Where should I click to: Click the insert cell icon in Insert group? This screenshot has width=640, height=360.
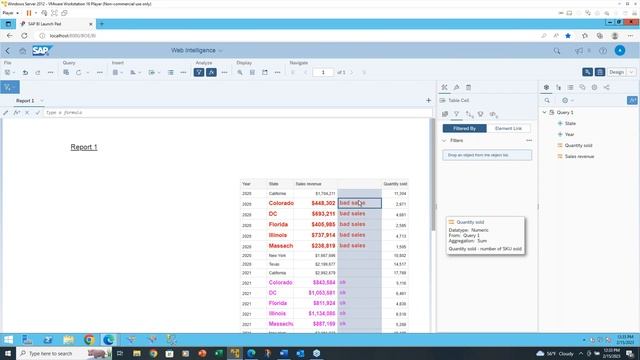152,73
